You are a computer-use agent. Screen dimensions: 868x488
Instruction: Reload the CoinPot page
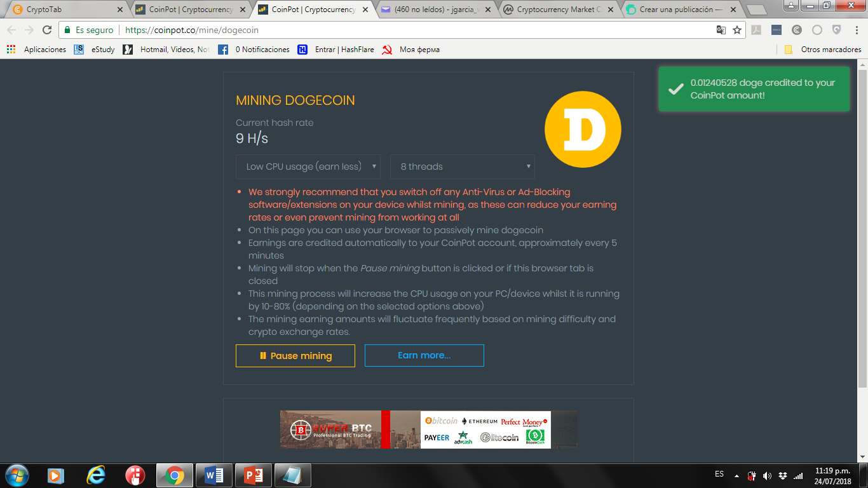(x=47, y=30)
